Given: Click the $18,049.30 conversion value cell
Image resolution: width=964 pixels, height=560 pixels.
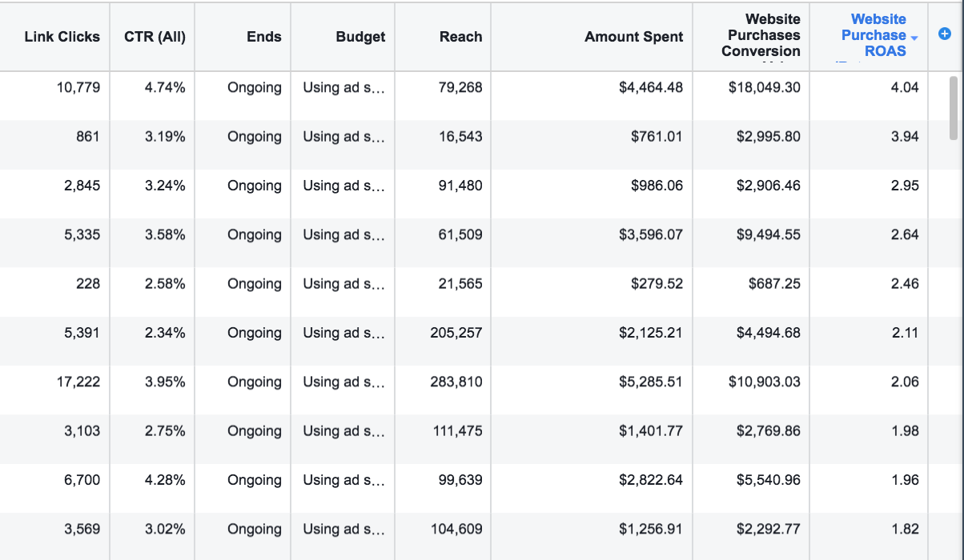Looking at the screenshot, I should (764, 87).
